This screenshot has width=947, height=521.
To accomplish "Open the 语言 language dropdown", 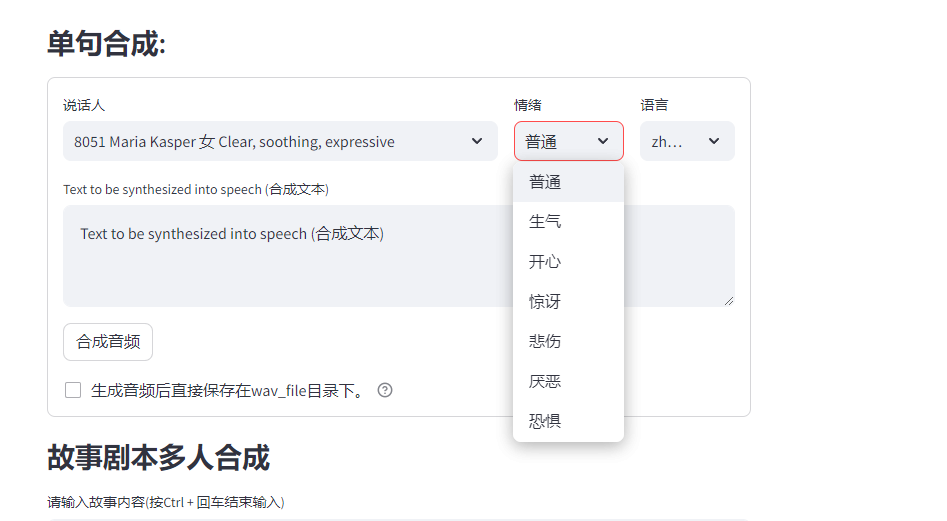I will point(686,141).
